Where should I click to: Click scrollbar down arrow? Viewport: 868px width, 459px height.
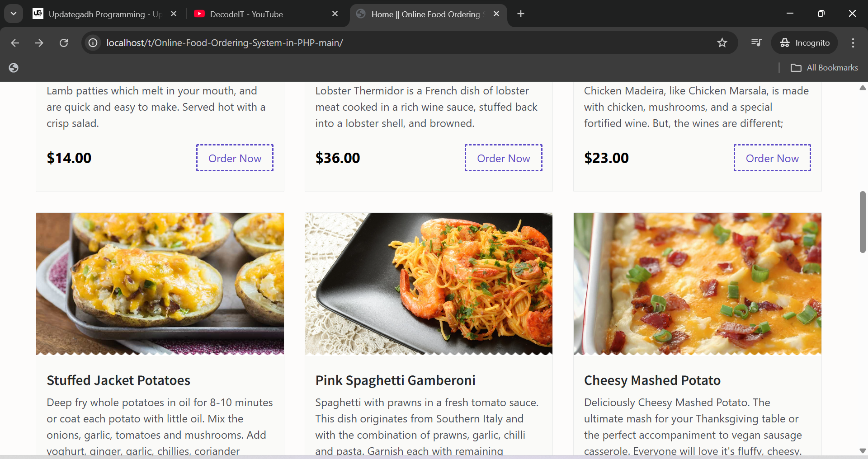(863, 450)
